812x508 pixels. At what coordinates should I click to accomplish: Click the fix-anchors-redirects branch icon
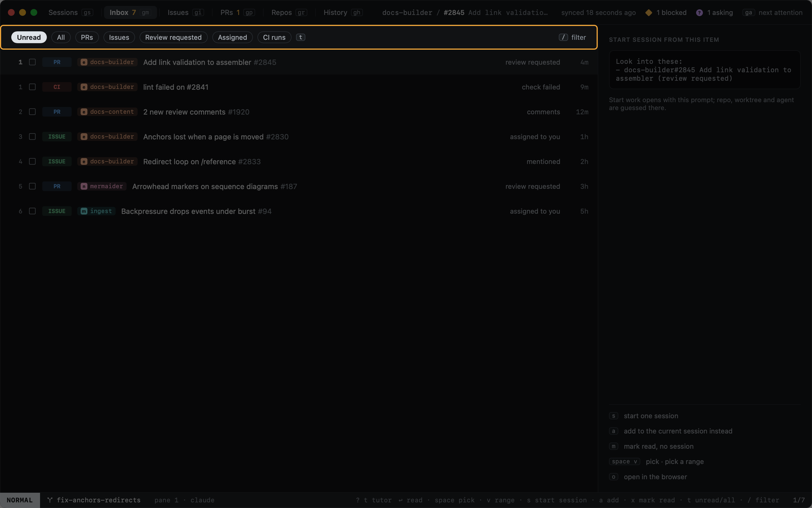click(50, 500)
